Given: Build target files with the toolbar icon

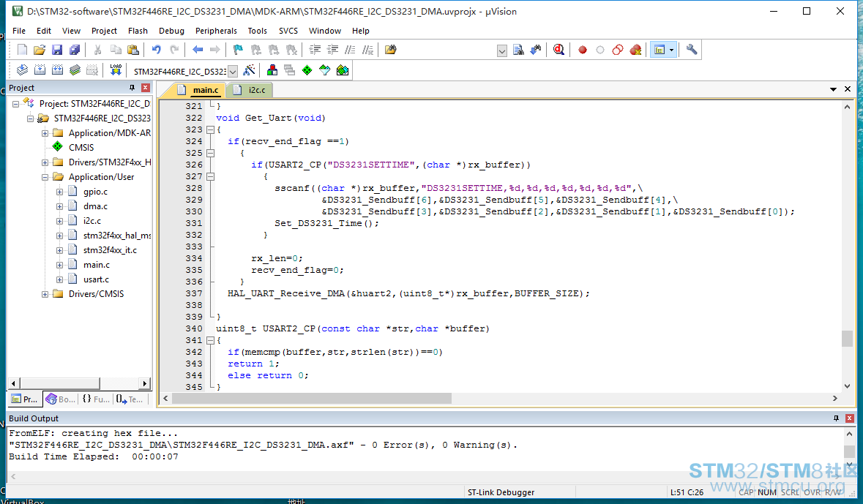Looking at the screenshot, I should click(x=40, y=70).
